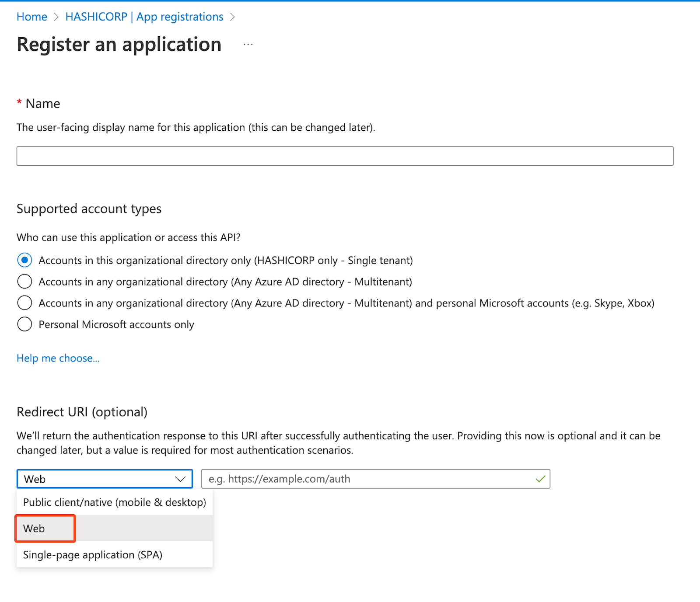This screenshot has width=700, height=602.
Task: Click the breadcrumb chevron after Home
Action: click(x=56, y=17)
